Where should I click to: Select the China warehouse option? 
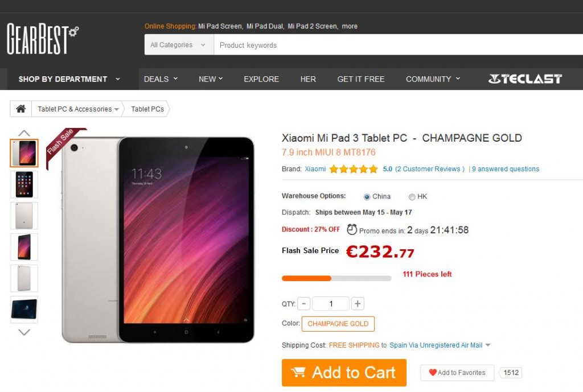(x=367, y=197)
